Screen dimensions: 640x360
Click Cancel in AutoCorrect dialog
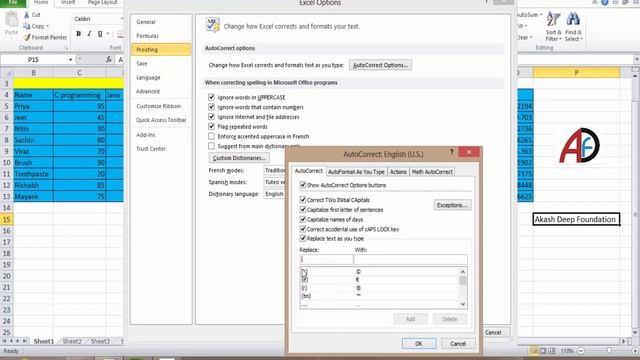[458, 344]
